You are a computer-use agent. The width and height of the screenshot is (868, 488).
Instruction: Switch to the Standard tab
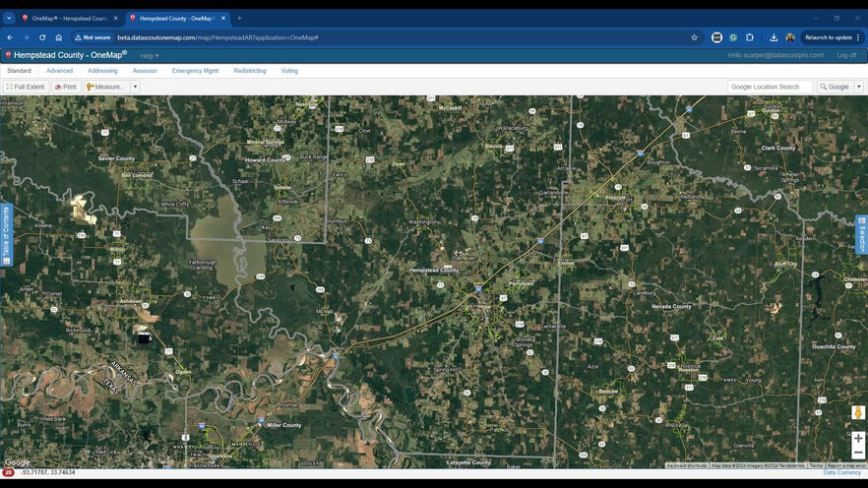20,71
